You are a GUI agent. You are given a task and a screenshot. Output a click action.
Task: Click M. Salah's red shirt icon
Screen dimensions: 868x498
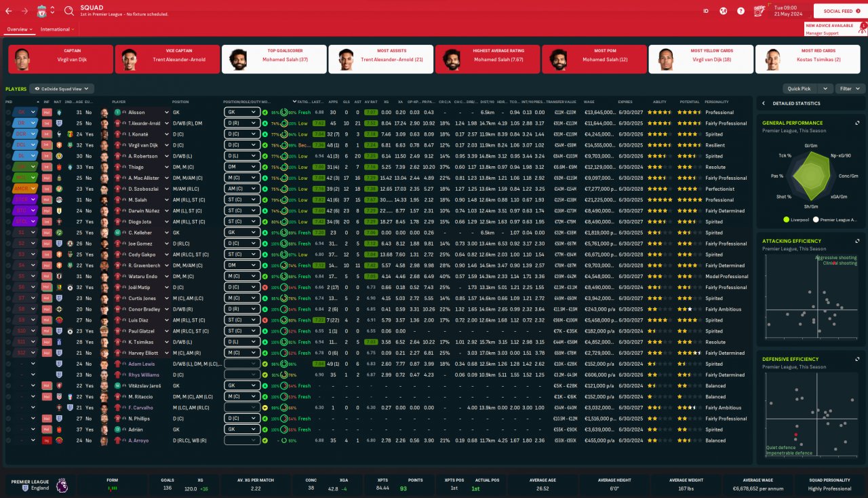[x=117, y=199]
